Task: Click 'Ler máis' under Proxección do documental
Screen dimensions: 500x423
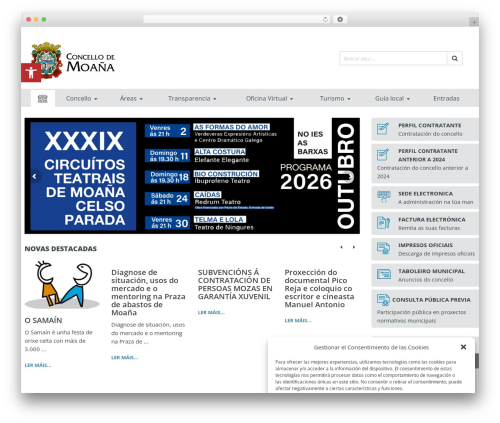Action: (x=298, y=320)
